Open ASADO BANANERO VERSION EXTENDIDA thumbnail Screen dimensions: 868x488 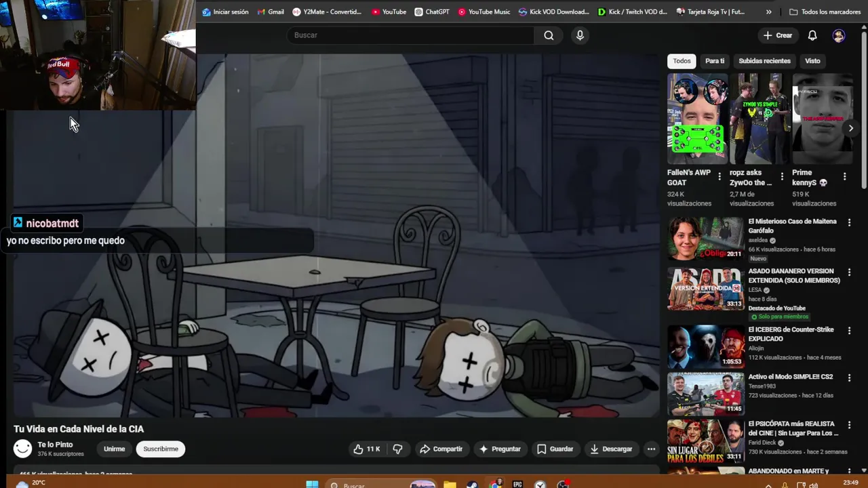tap(705, 288)
